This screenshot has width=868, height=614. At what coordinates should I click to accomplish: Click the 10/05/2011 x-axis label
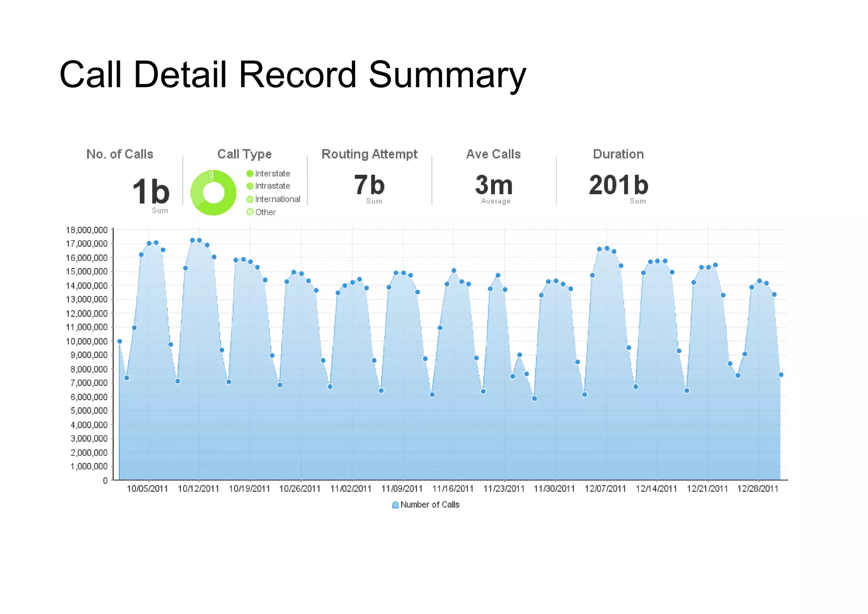[x=147, y=488]
